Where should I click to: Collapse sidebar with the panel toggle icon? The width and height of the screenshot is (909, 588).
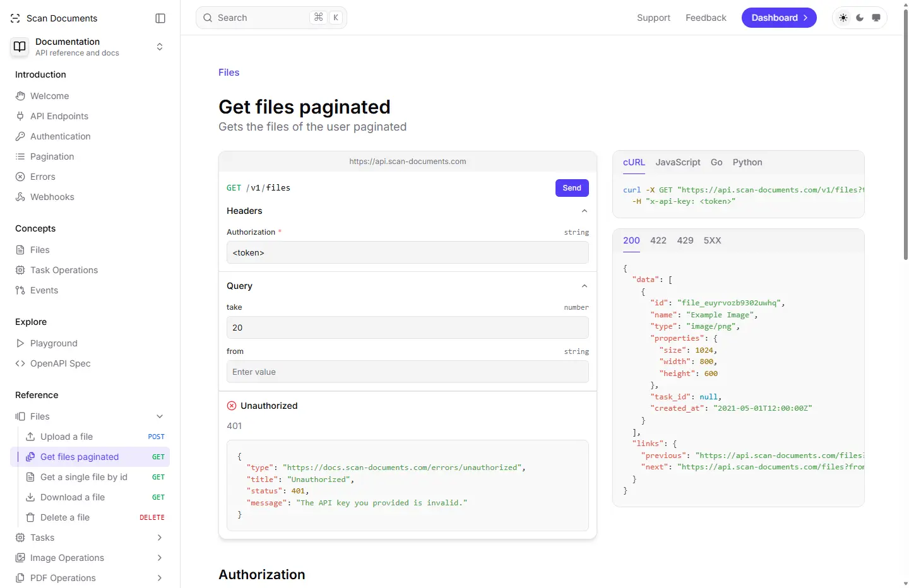click(x=160, y=18)
